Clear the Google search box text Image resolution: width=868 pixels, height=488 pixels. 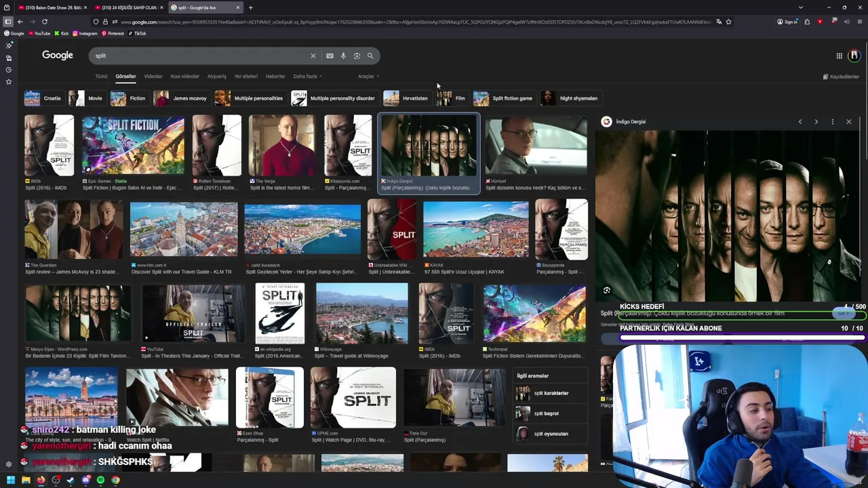[313, 56]
